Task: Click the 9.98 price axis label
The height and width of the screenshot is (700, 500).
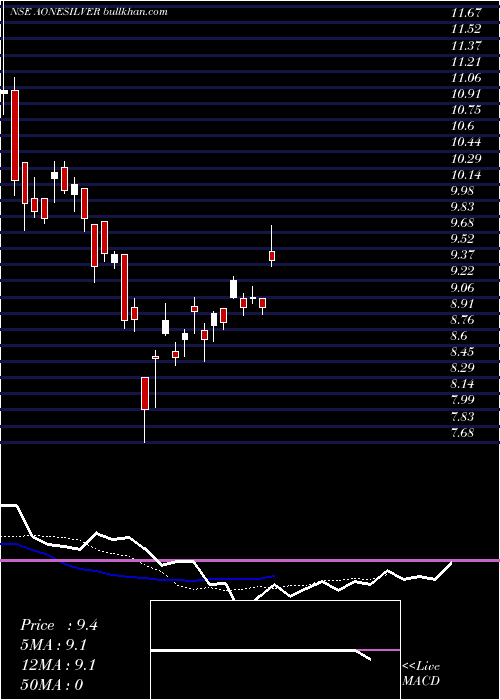Action: 463,191
